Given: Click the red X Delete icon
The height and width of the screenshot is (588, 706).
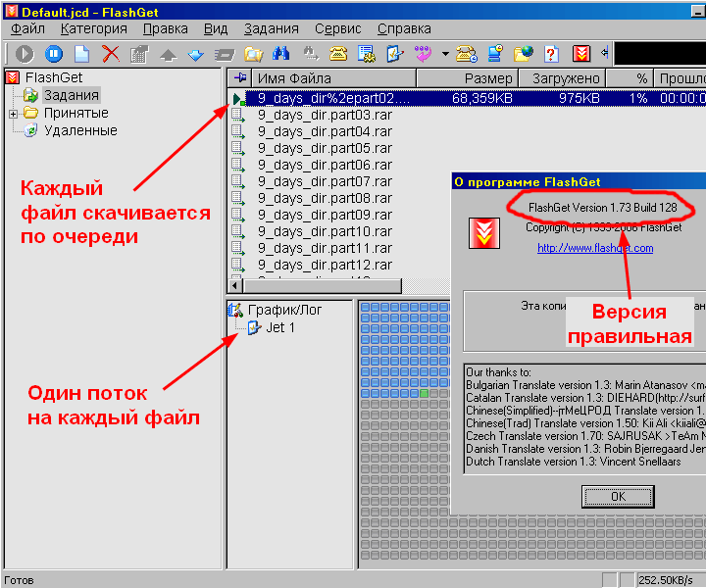Looking at the screenshot, I should (110, 54).
